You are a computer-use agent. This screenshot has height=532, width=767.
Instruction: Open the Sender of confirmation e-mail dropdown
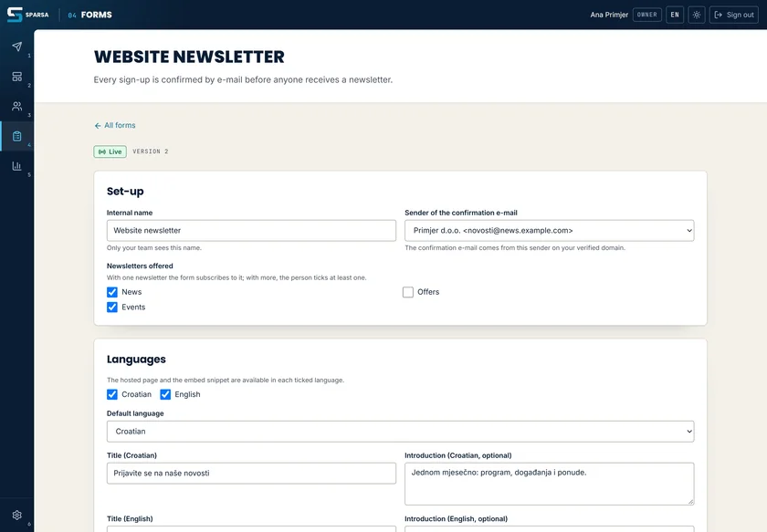[x=549, y=230]
